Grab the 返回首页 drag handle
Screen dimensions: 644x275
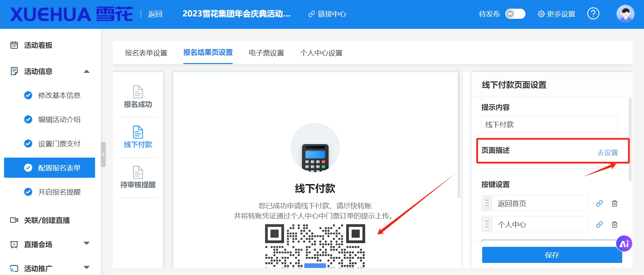point(487,203)
